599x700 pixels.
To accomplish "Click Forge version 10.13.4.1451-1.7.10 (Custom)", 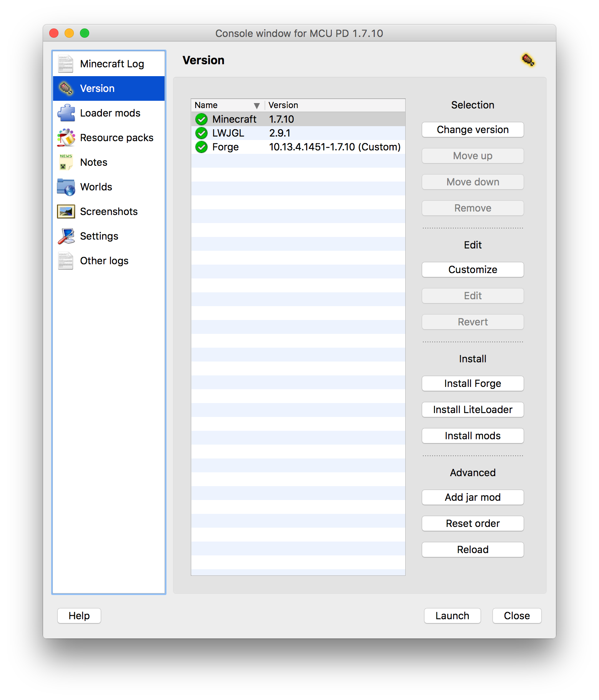I will click(x=335, y=147).
